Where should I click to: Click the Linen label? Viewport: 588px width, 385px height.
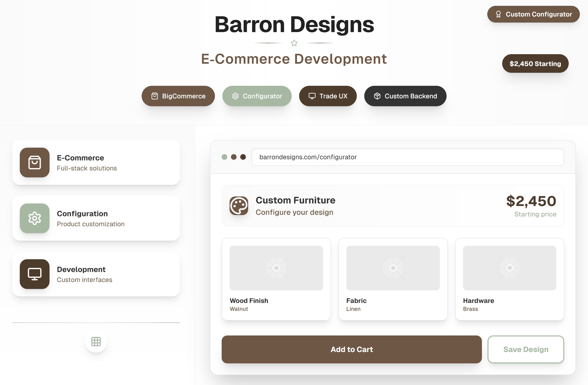coord(353,309)
